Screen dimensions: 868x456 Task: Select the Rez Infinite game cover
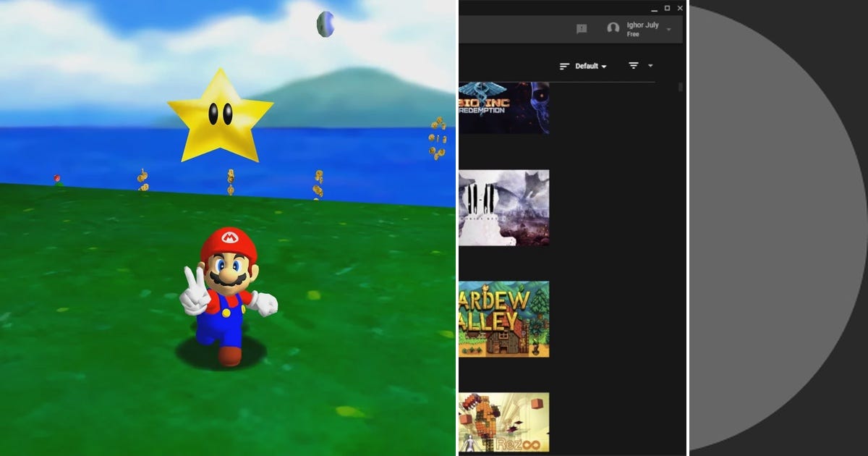pos(504,422)
